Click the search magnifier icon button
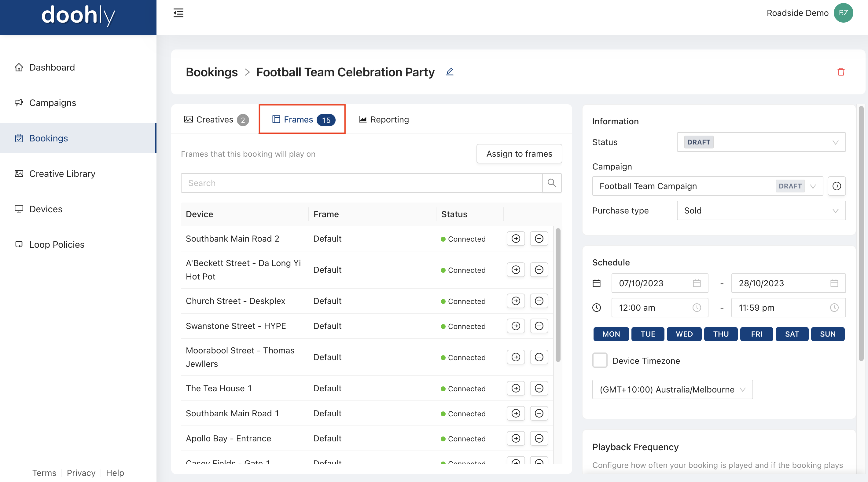Image resolution: width=868 pixels, height=482 pixels. tap(552, 183)
